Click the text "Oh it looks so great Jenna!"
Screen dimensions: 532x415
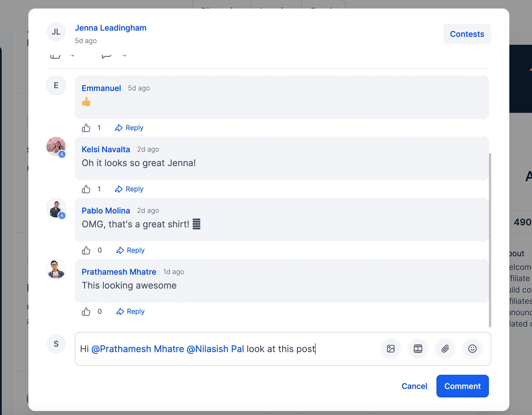click(139, 163)
